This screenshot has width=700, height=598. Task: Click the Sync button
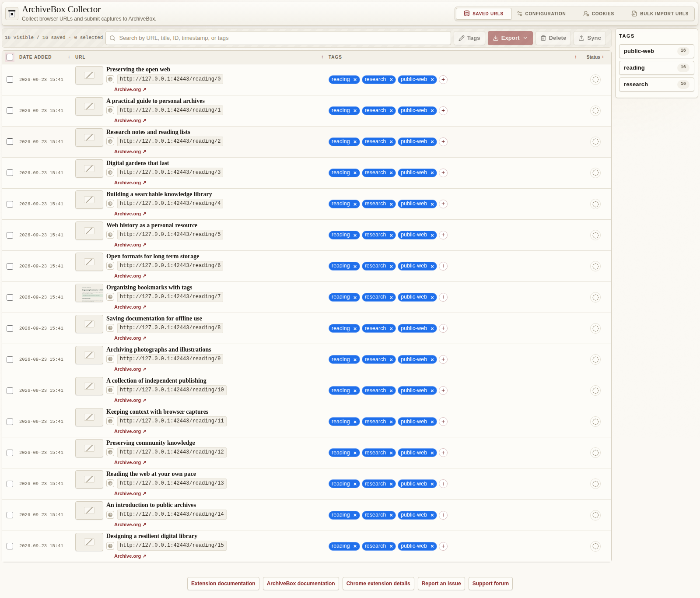pyautogui.click(x=590, y=38)
